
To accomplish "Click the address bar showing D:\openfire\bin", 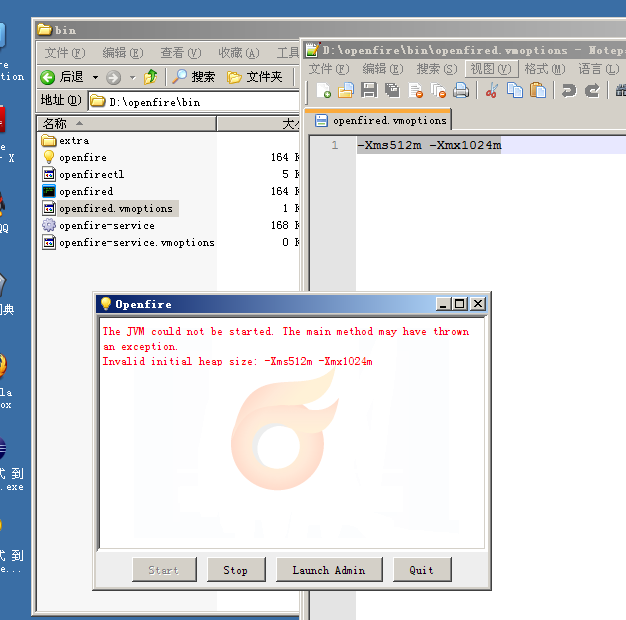I will click(x=193, y=102).
